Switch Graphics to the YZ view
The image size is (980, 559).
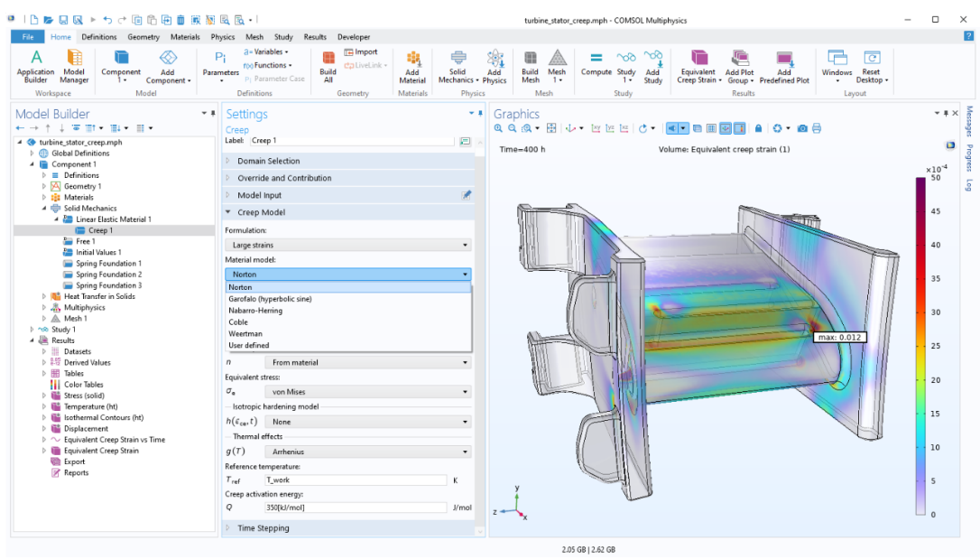click(x=610, y=128)
